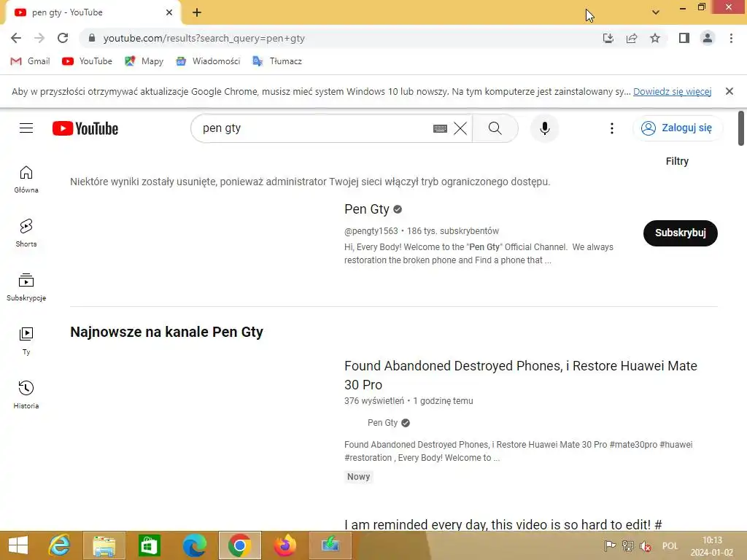Start voice search with the microphone icon
The height and width of the screenshot is (560, 747).
(x=545, y=128)
